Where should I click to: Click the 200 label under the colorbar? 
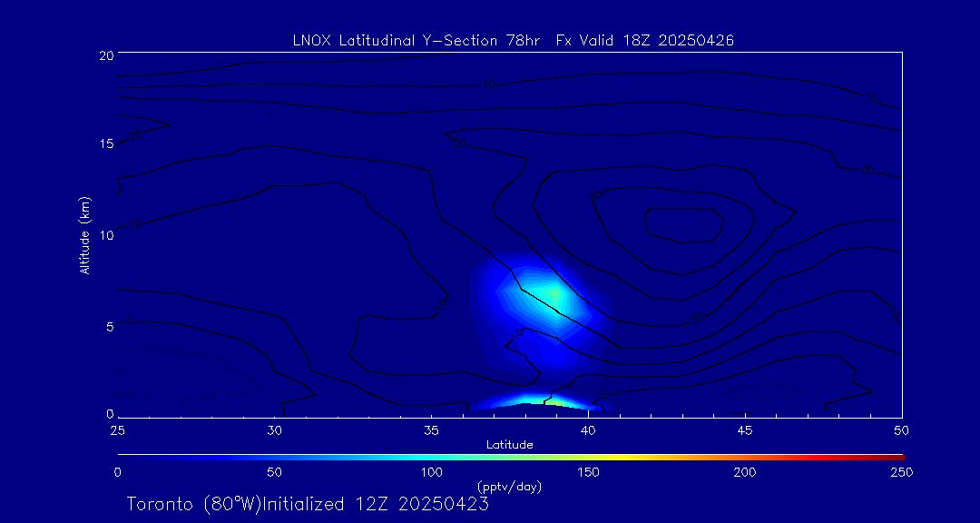745,472
